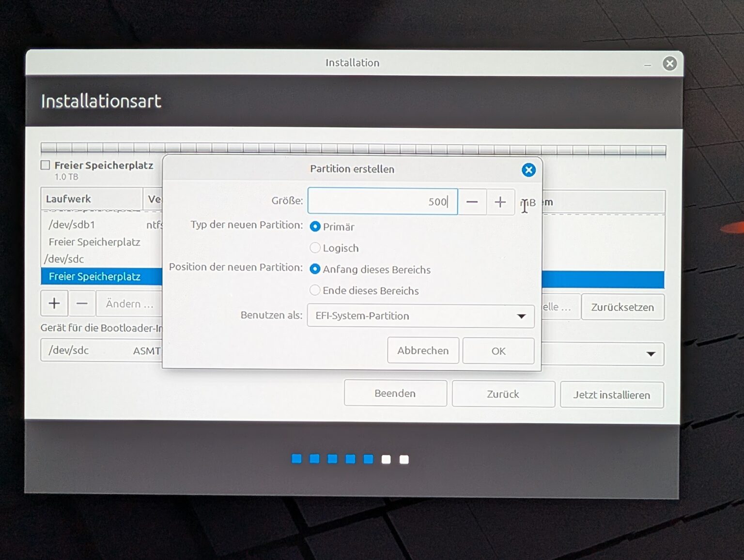Expand the bootloader device dropdown

(651, 354)
